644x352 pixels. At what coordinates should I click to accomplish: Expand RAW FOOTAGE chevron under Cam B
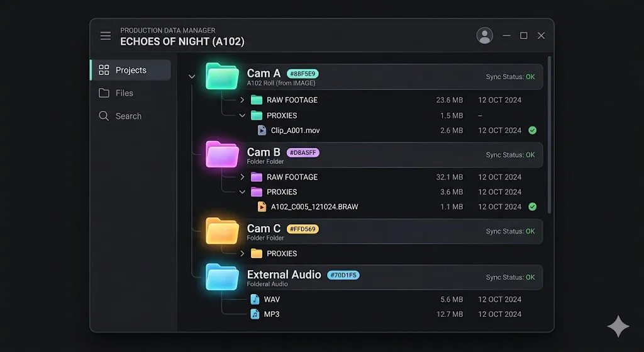(x=242, y=177)
